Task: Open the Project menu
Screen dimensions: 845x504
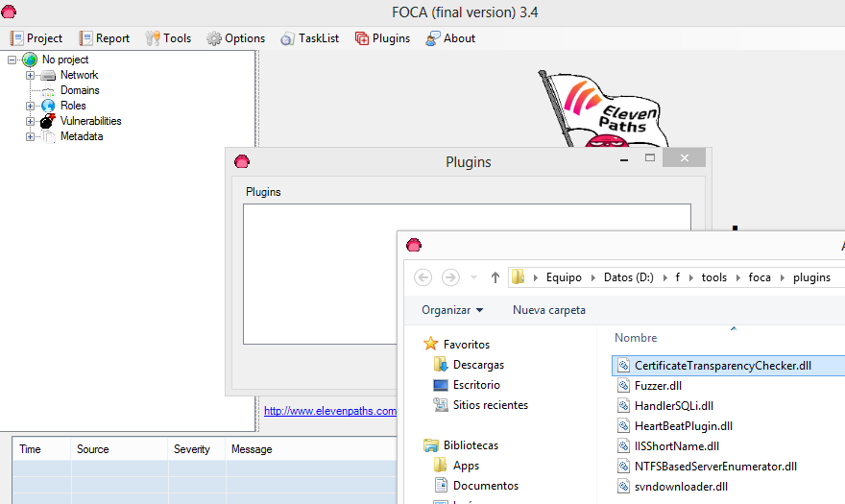Action: pos(36,38)
